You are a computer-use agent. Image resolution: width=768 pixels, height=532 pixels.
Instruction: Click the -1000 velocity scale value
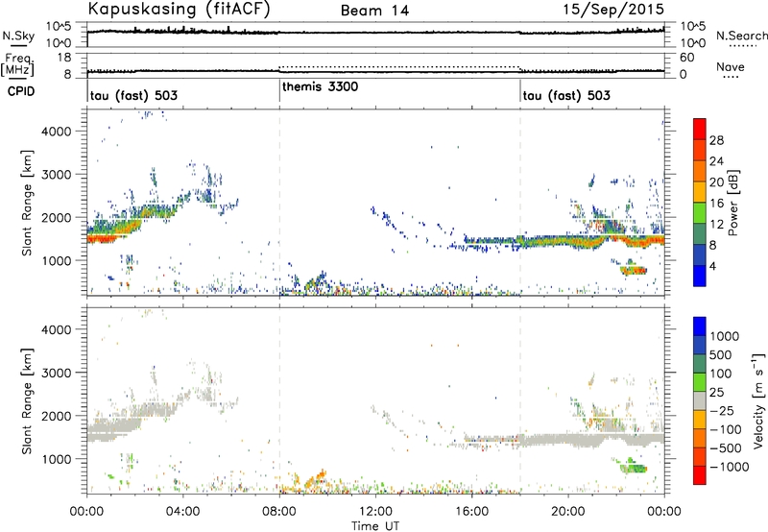729,467
